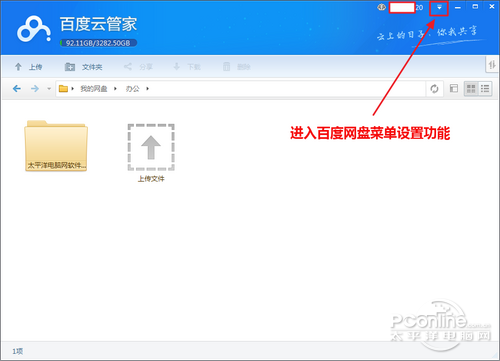Click the 上传 upload toolbar button
The height and width of the screenshot is (361, 500).
tap(28, 67)
